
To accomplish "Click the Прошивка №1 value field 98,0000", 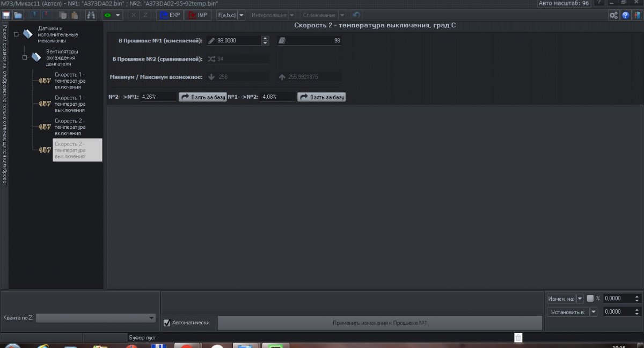I will click(238, 40).
